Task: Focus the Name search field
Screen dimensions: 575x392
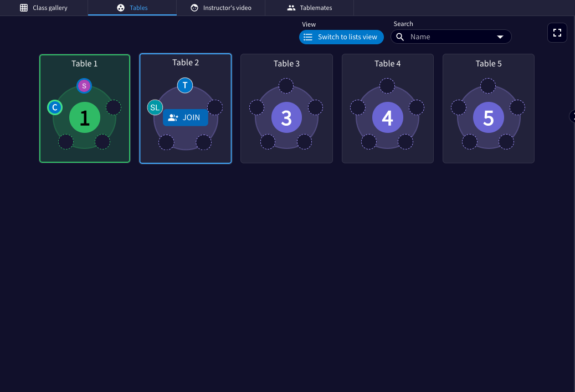Action: pyautogui.click(x=451, y=37)
